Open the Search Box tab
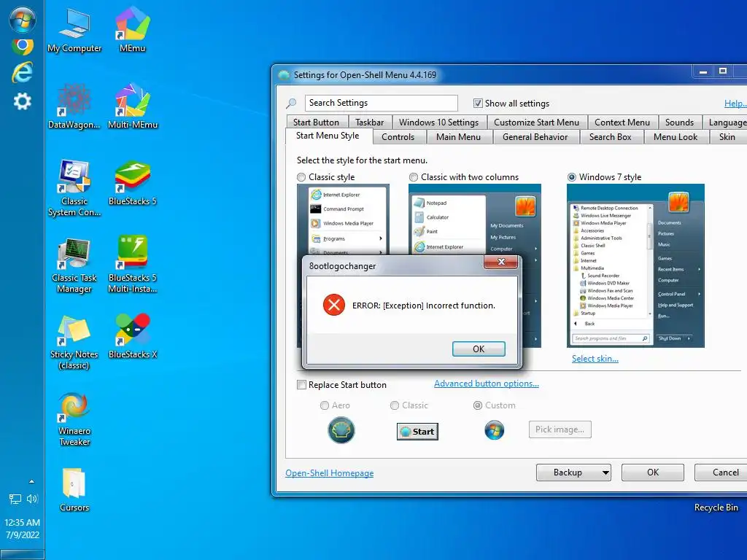 [x=611, y=137]
